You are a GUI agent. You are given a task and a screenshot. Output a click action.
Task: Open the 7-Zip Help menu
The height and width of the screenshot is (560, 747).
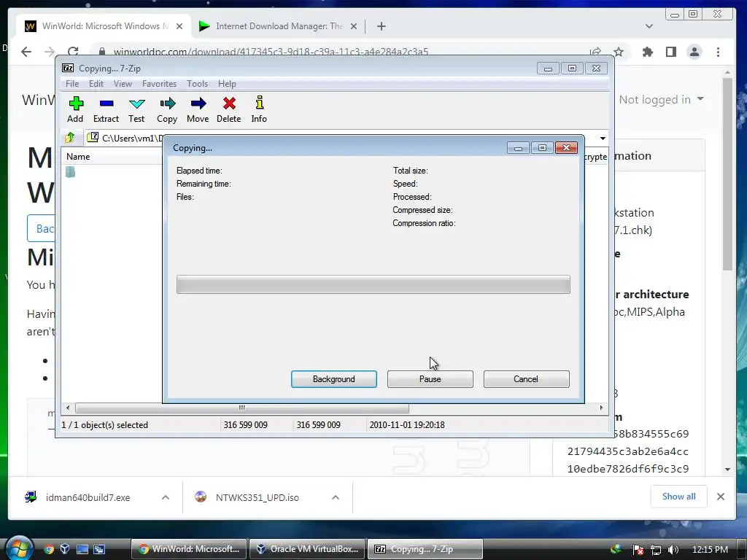[x=228, y=84]
